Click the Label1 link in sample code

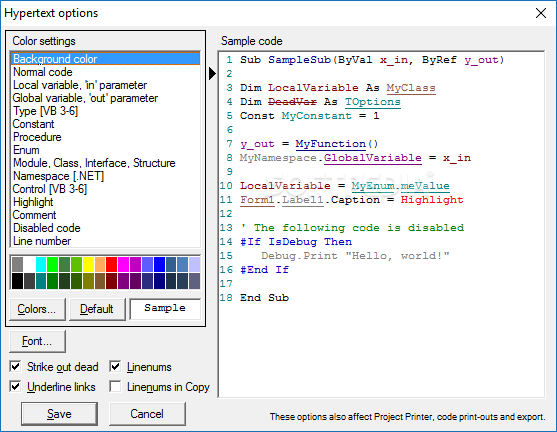pos(303,200)
